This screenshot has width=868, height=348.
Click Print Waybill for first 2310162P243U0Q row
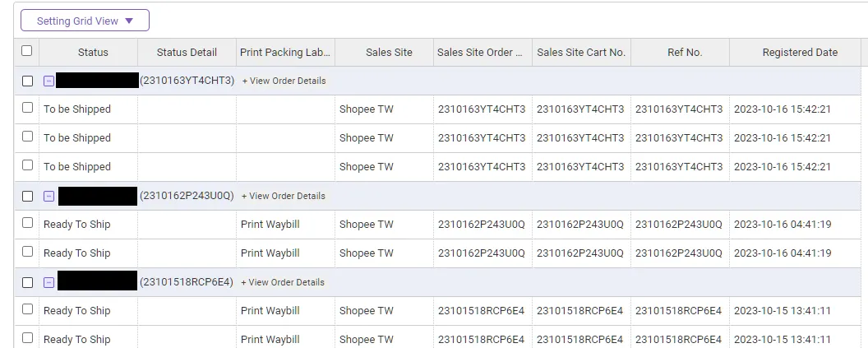[270, 225]
